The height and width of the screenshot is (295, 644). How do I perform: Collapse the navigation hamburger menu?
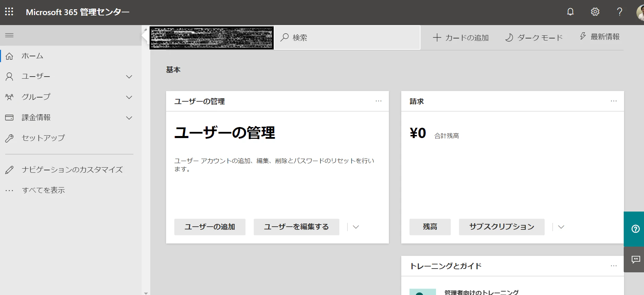pyautogui.click(x=9, y=35)
